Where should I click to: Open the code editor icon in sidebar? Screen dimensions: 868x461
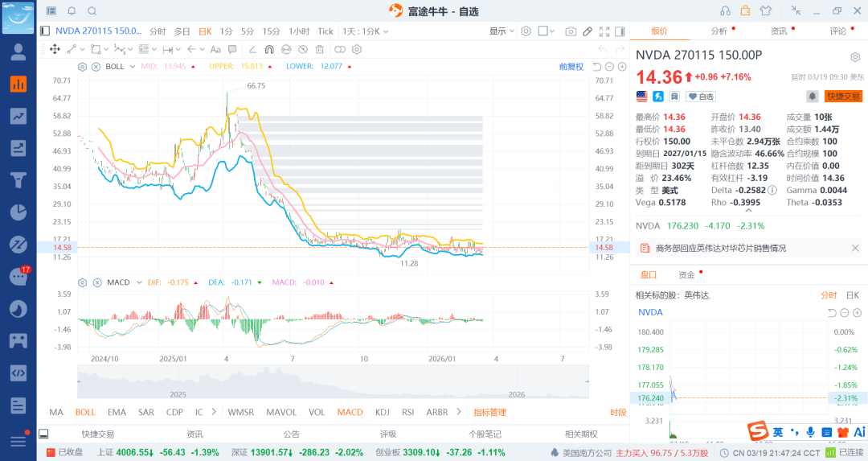click(18, 373)
